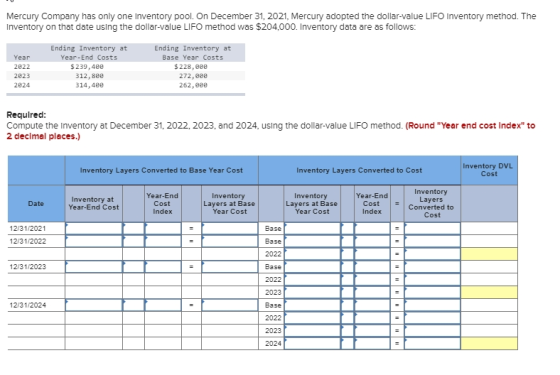560x375 pixels.
Task: Click right-section cost index field, 12/31/2024 Base row
Action: 372,305
